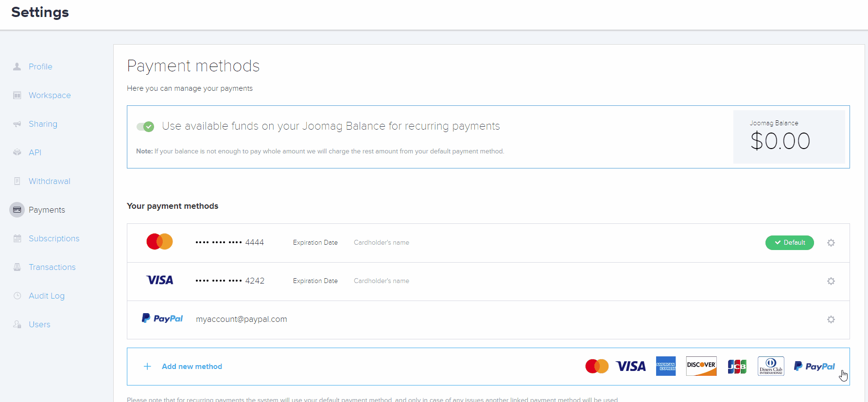868x402 pixels.
Task: Click the Users sidebar icon
Action: coord(17,324)
